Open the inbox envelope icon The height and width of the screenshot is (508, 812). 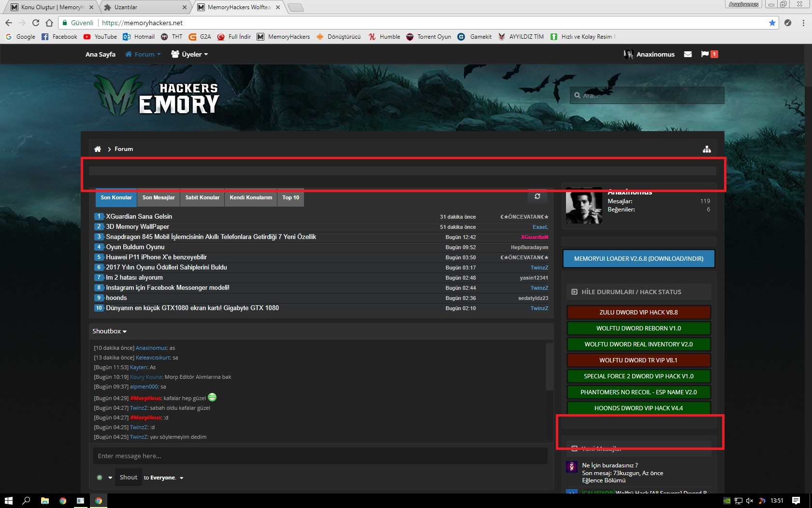(x=688, y=54)
